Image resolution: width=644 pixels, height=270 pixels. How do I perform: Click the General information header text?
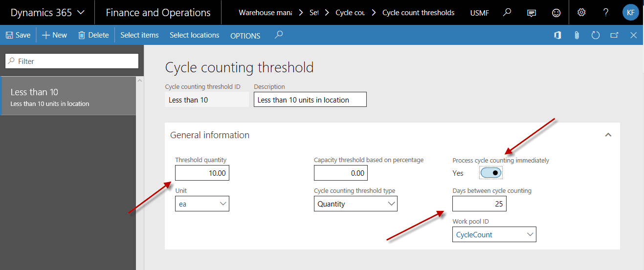(x=210, y=135)
